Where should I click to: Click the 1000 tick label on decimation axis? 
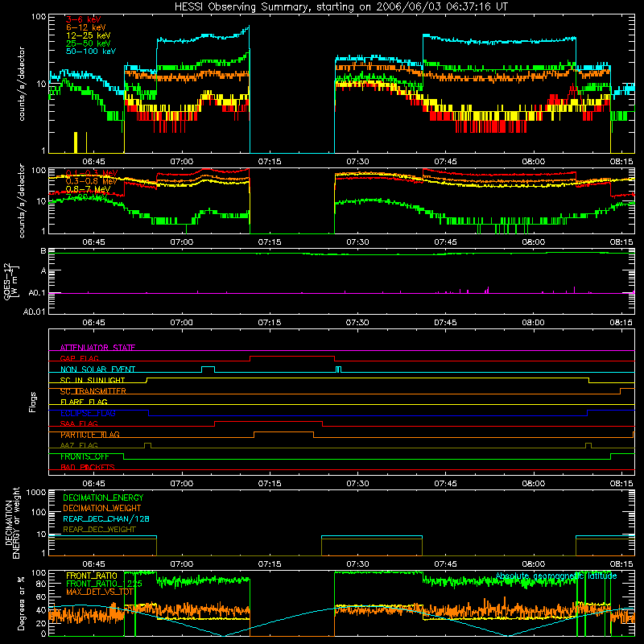(x=35, y=492)
